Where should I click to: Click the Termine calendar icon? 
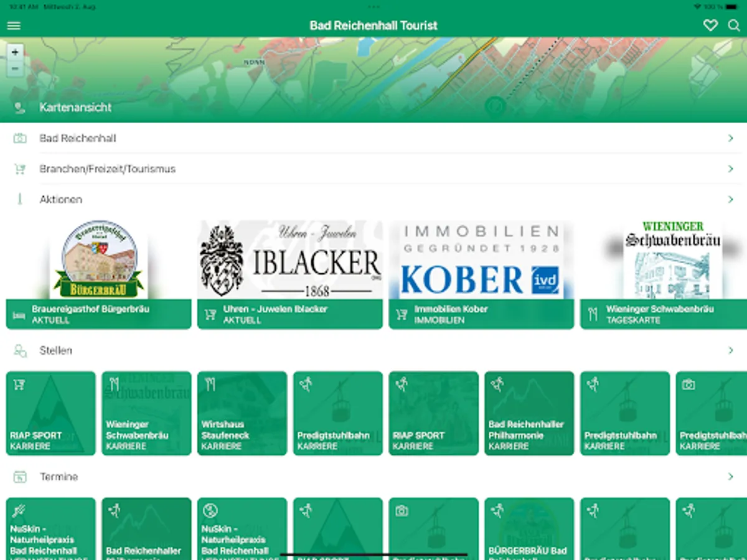click(20, 477)
